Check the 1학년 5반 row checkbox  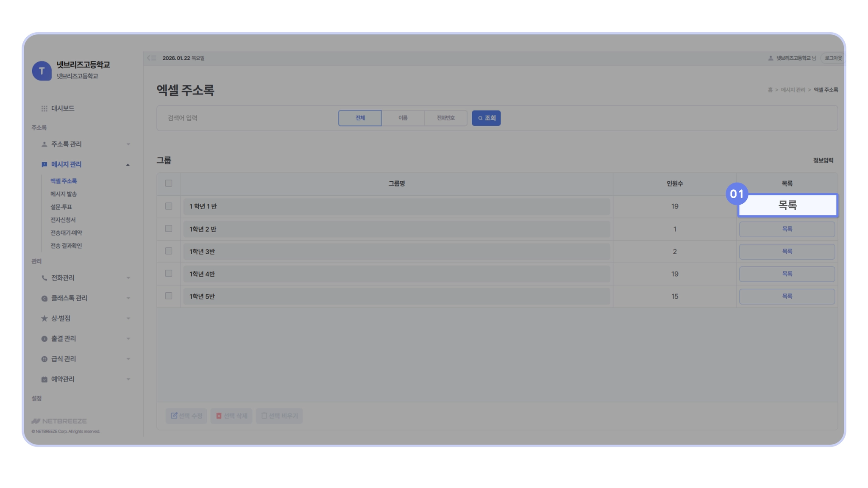tap(169, 296)
